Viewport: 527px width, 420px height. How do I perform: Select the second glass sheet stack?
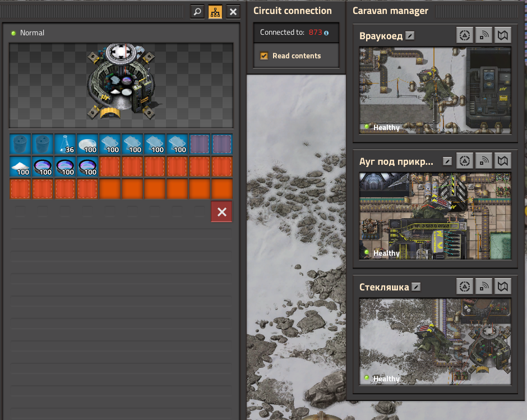pyautogui.click(x=132, y=144)
